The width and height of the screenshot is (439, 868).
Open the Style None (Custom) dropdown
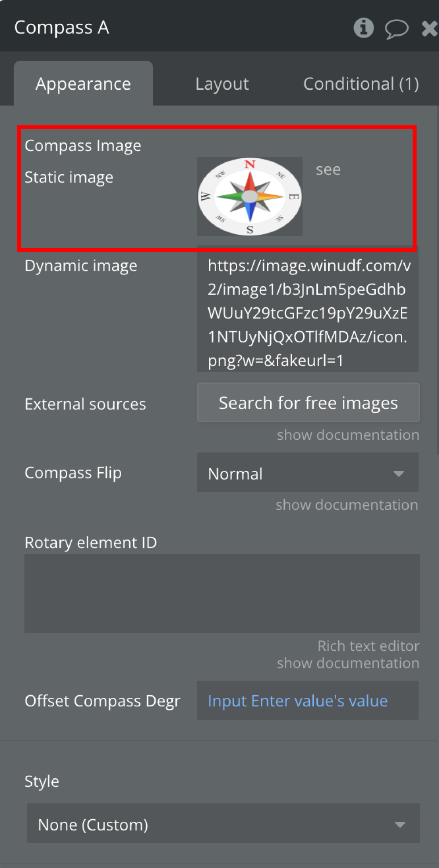click(x=223, y=824)
